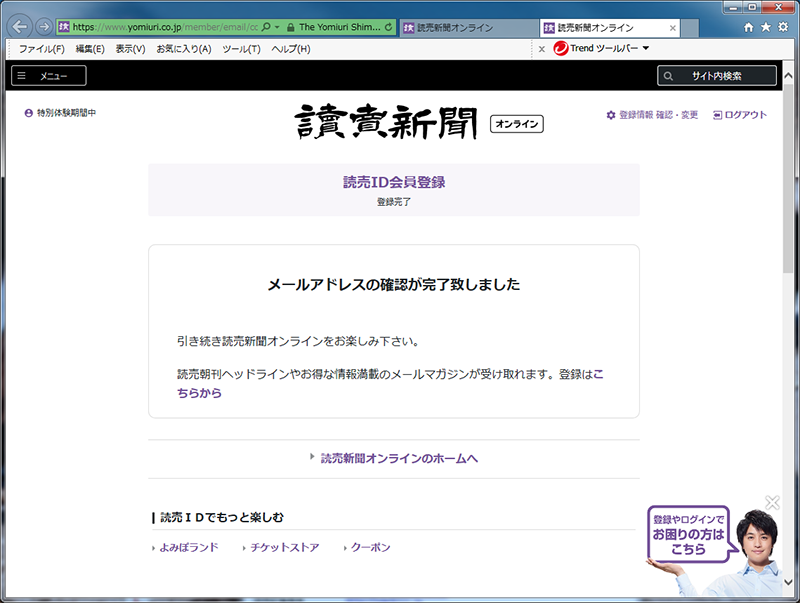Open the 編集(E) menu
The image size is (800, 603).
point(90,49)
